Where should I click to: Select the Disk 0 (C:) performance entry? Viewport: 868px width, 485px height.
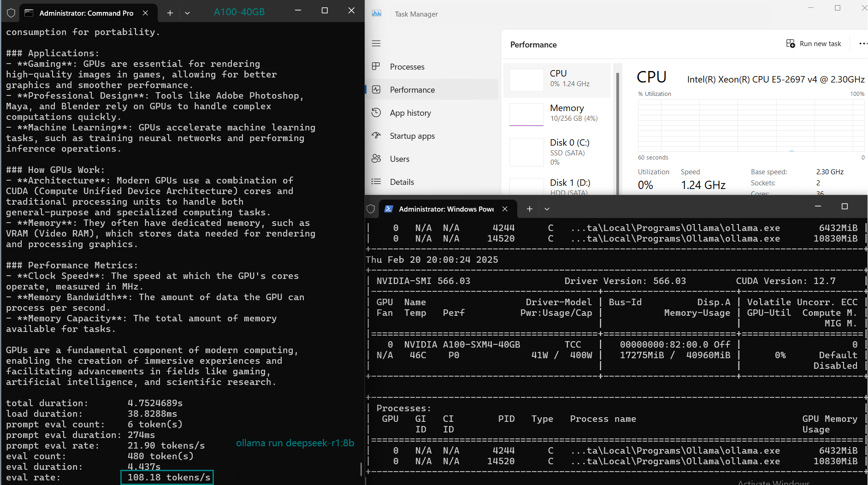(558, 152)
